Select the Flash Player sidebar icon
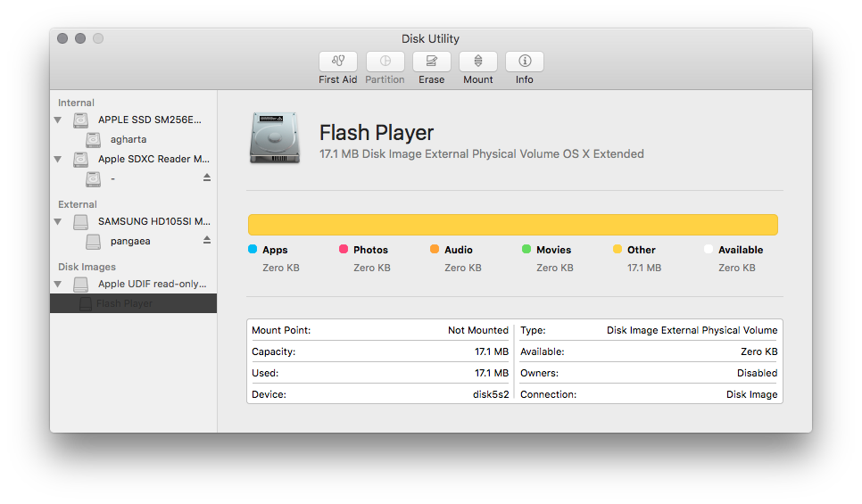The image size is (862, 504). (x=86, y=304)
